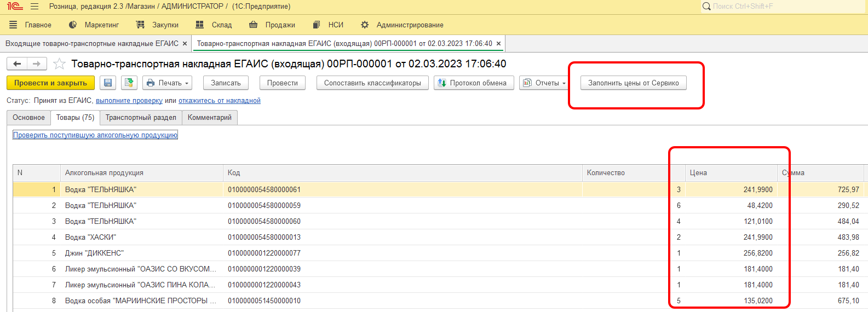The image size is (868, 312).
Task: Click the Код column header
Action: tap(403, 173)
